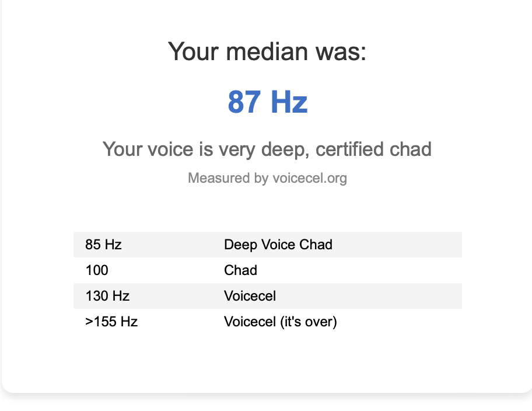This screenshot has width=532, height=411.
Task: Click the 'Chad' label cell
Action: point(240,270)
